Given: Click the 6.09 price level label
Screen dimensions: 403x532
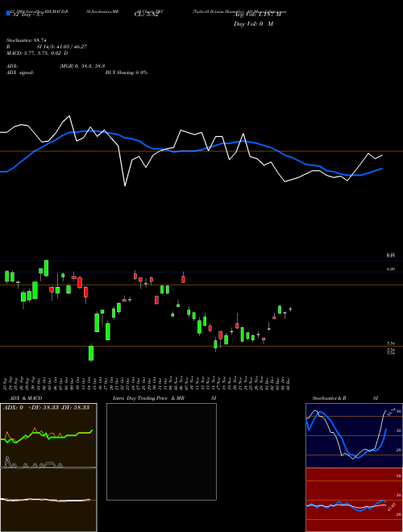Looking at the screenshot, I should click(x=390, y=269).
